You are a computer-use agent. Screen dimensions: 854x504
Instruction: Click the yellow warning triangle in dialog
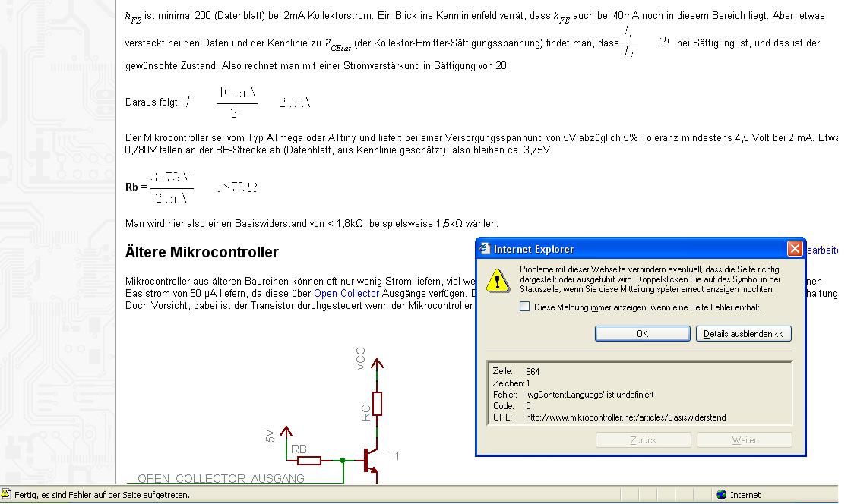pyautogui.click(x=497, y=281)
